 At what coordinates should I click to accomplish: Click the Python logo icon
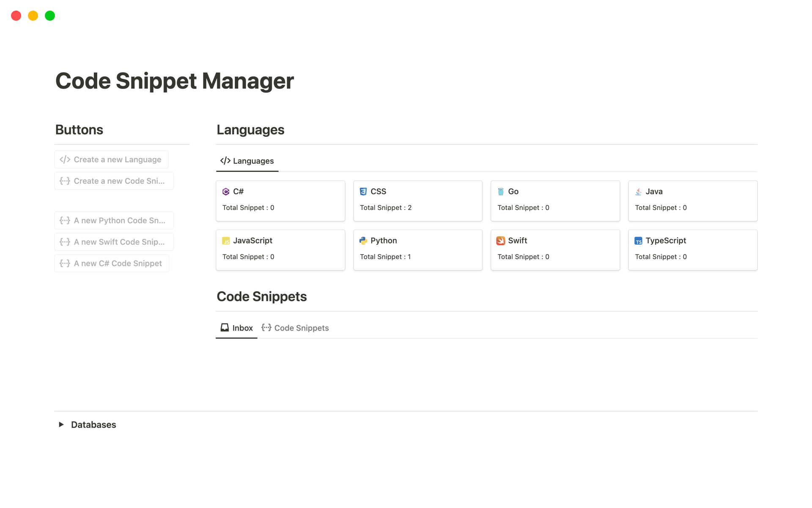pos(363,241)
